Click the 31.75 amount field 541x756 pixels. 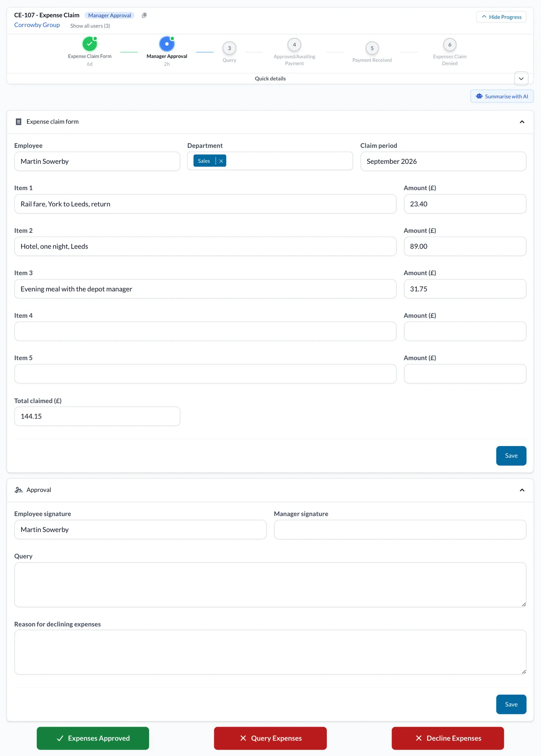click(465, 289)
